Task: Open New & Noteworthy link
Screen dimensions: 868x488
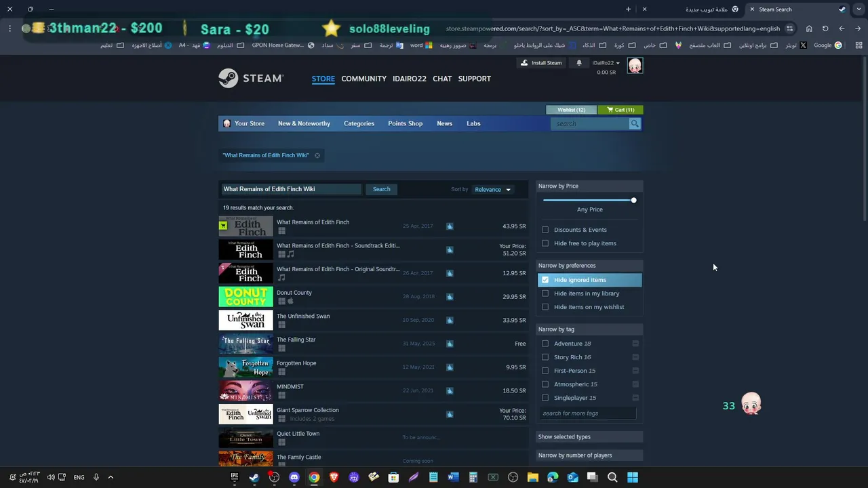Action: [x=304, y=123]
